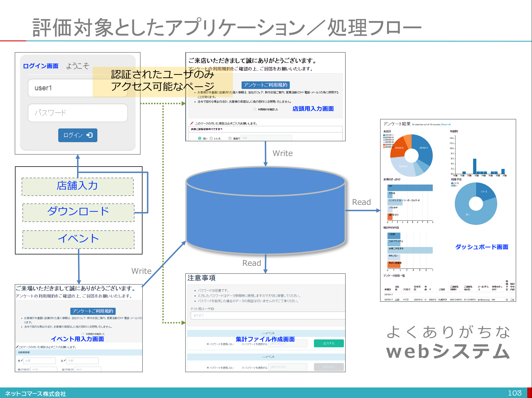Viewport: 532px width, 398px height.
Task: Click the 姓(フリガナ) input with ヤマダ placeholder
Action: tap(44, 369)
